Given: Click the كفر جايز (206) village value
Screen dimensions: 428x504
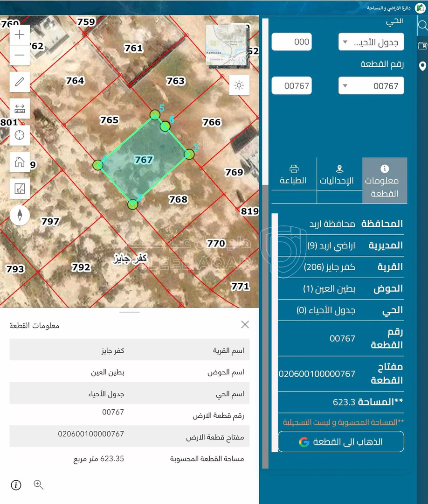Looking at the screenshot, I should pyautogui.click(x=330, y=267).
